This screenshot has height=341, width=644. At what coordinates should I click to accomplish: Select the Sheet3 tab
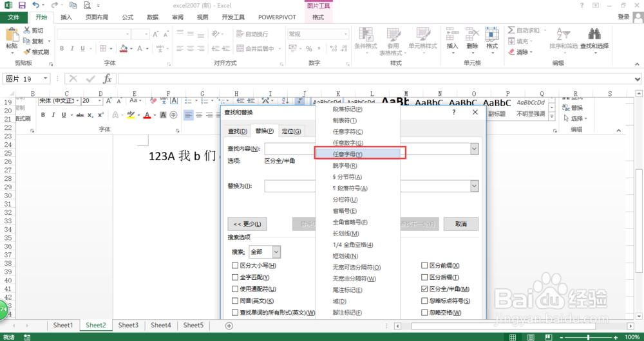click(x=128, y=325)
